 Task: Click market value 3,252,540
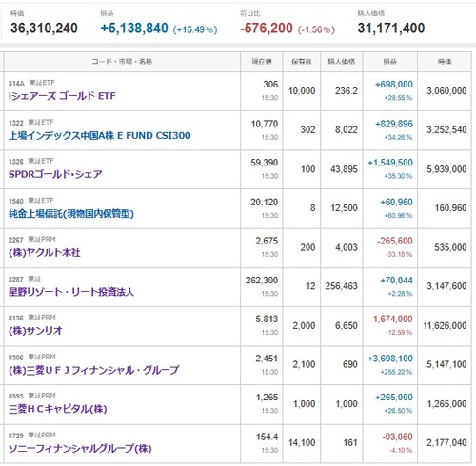pyautogui.click(x=446, y=130)
